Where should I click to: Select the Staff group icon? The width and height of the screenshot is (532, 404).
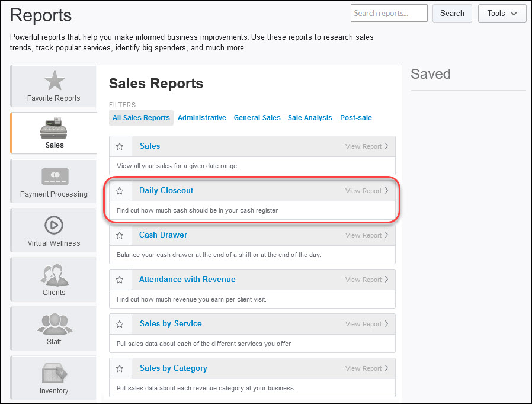54,324
